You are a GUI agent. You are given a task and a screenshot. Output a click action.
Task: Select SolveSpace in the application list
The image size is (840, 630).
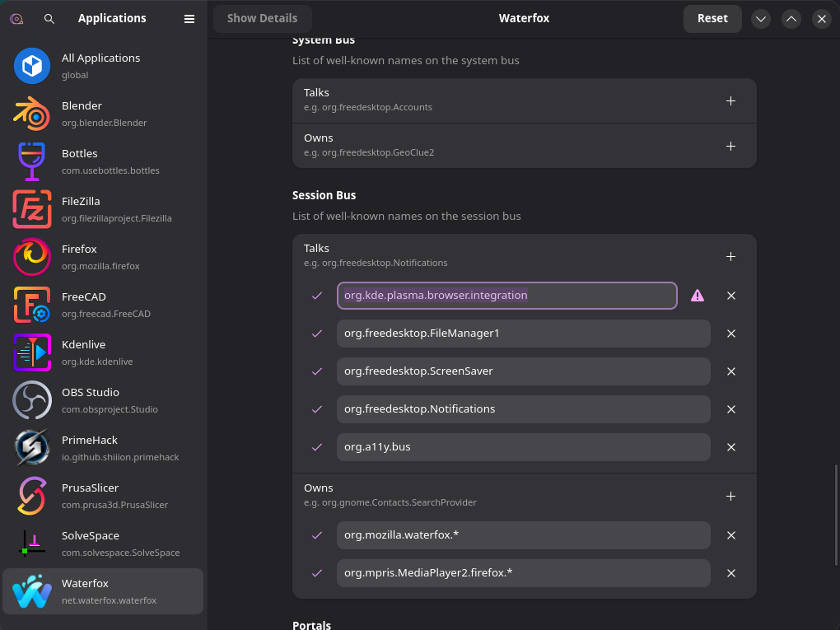tap(103, 544)
